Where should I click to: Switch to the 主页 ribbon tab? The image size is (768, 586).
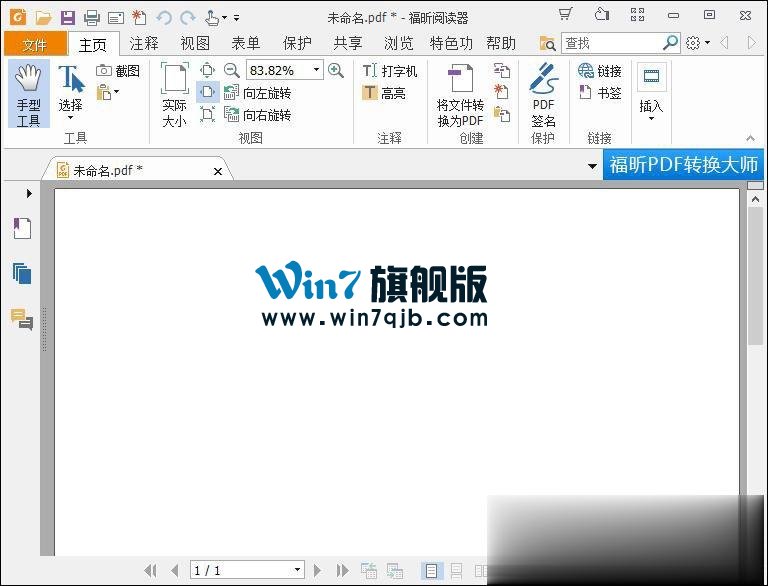pyautogui.click(x=93, y=45)
